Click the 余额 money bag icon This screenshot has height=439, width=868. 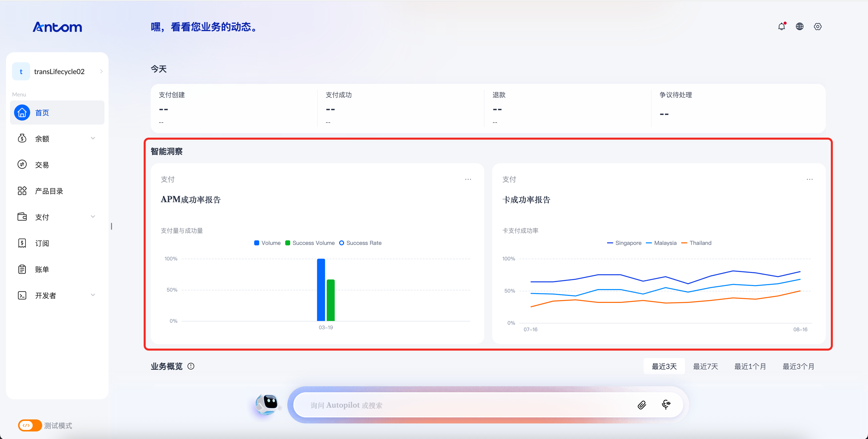(22, 138)
